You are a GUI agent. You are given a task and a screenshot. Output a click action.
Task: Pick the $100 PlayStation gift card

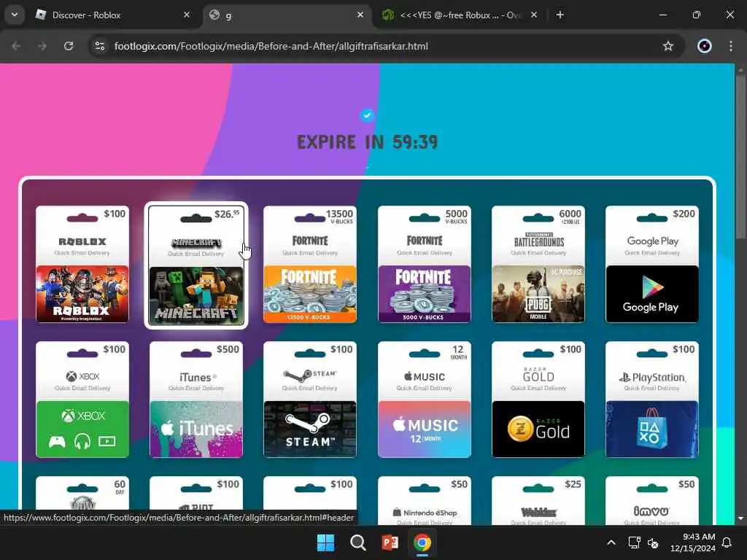click(x=652, y=400)
